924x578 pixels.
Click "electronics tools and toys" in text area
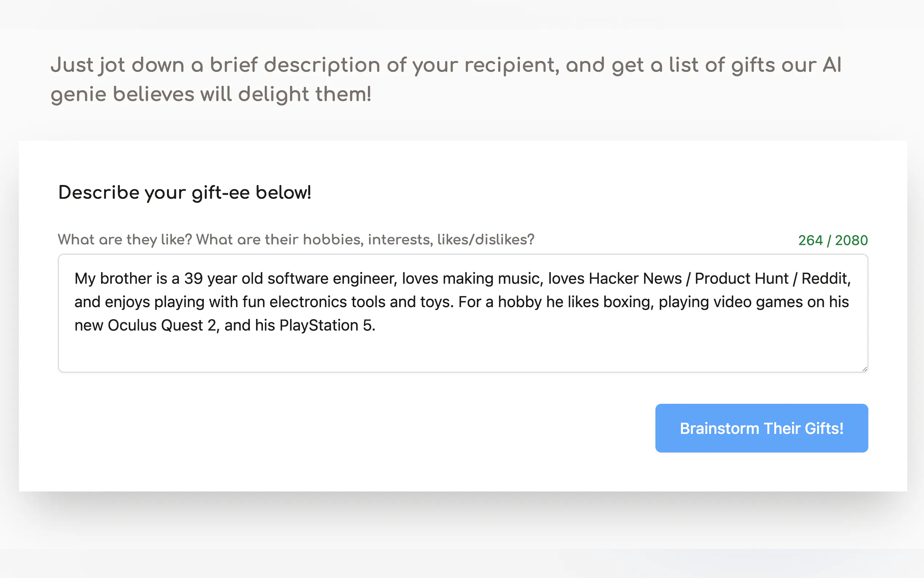tap(361, 302)
